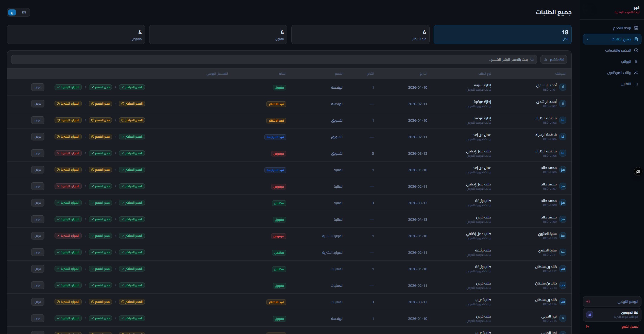The height and width of the screenshot is (334, 644).
Task: Click the floating settings icon at right edge
Action: pyautogui.click(x=638, y=172)
